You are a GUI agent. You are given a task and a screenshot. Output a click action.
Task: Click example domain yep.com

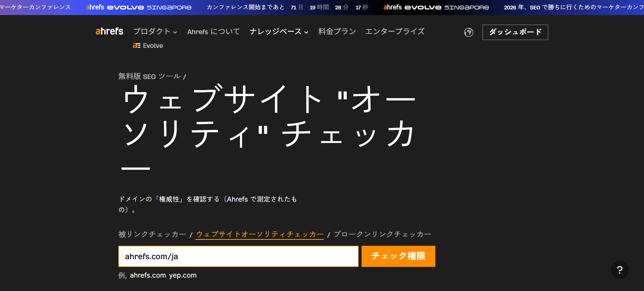pyautogui.click(x=183, y=275)
